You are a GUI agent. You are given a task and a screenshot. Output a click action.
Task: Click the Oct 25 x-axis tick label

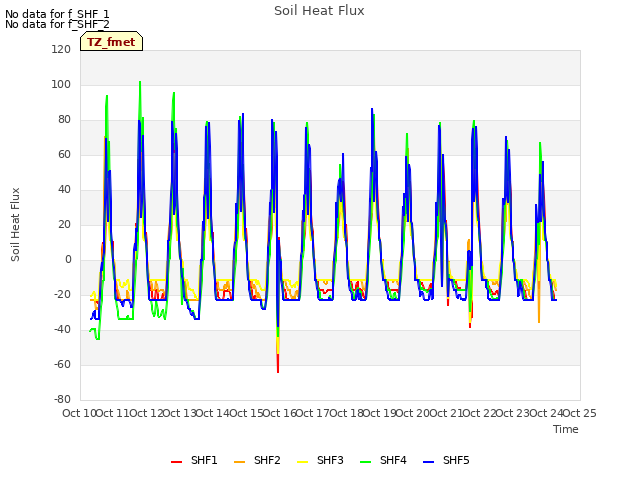click(580, 413)
